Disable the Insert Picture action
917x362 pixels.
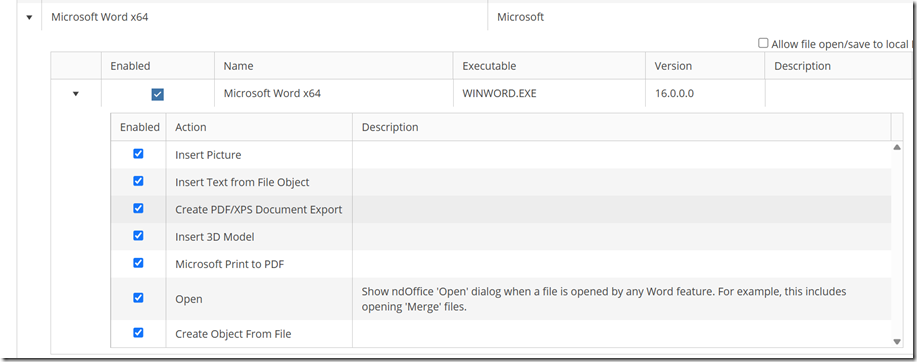[x=138, y=154]
